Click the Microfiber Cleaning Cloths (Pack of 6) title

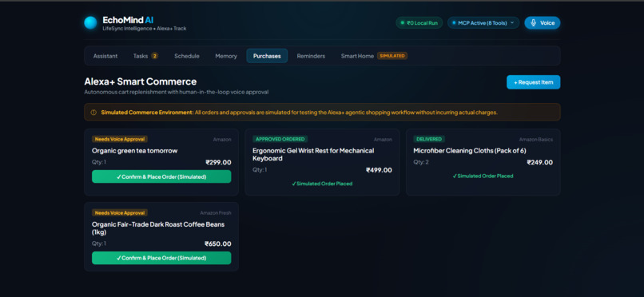(470, 151)
